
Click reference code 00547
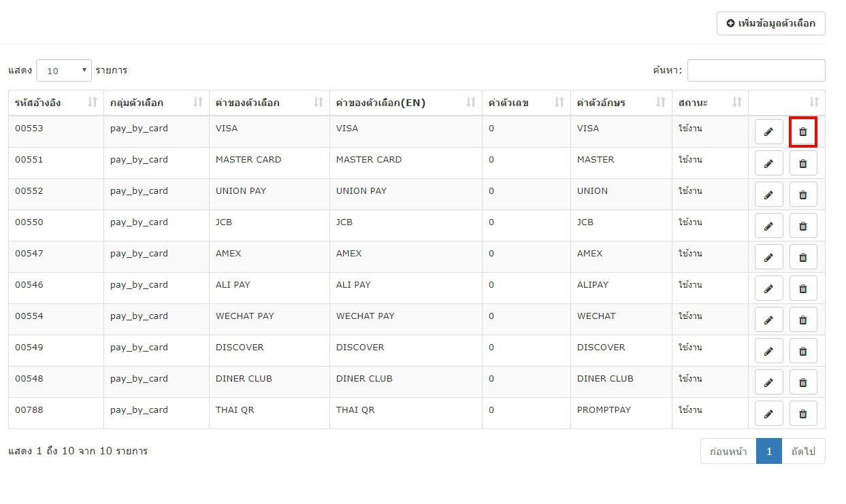[x=29, y=253]
